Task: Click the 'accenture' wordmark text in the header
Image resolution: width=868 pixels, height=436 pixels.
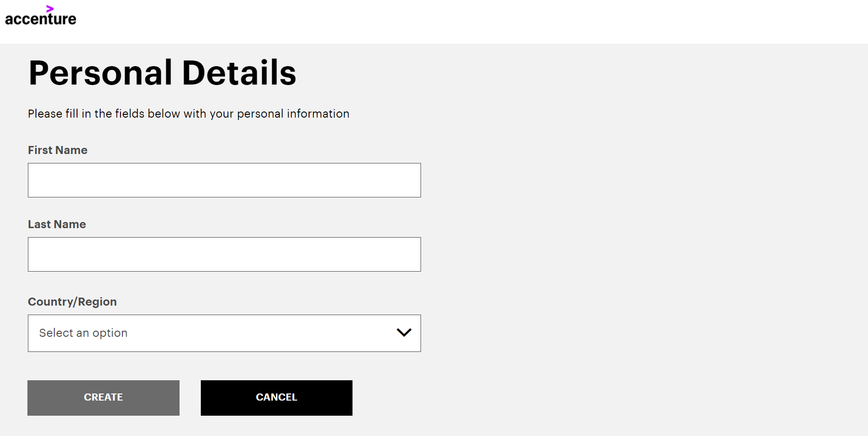Action: 41,19
